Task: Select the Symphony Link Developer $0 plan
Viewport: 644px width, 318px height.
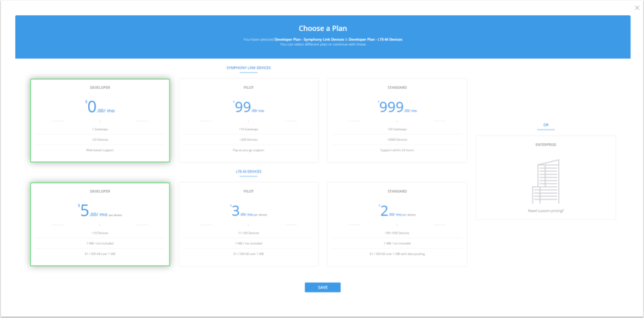Action: (x=100, y=120)
